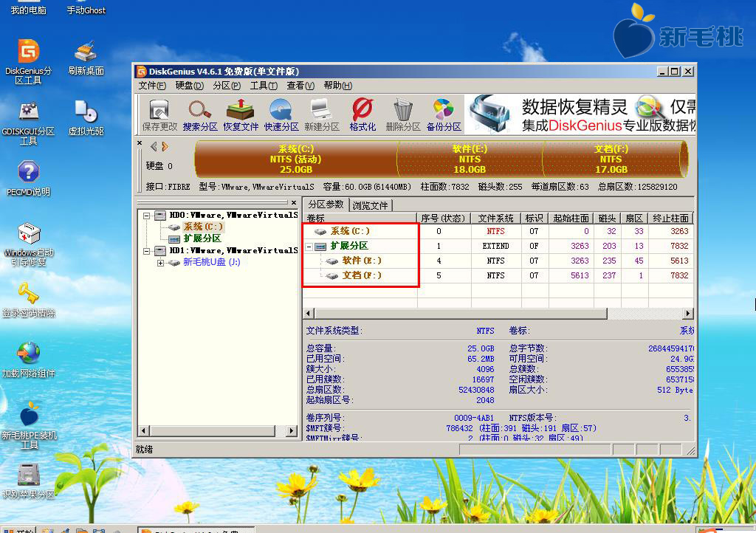Open the 硬盘(D) menu
Viewport: 756px width, 533px height.
pyautogui.click(x=190, y=86)
